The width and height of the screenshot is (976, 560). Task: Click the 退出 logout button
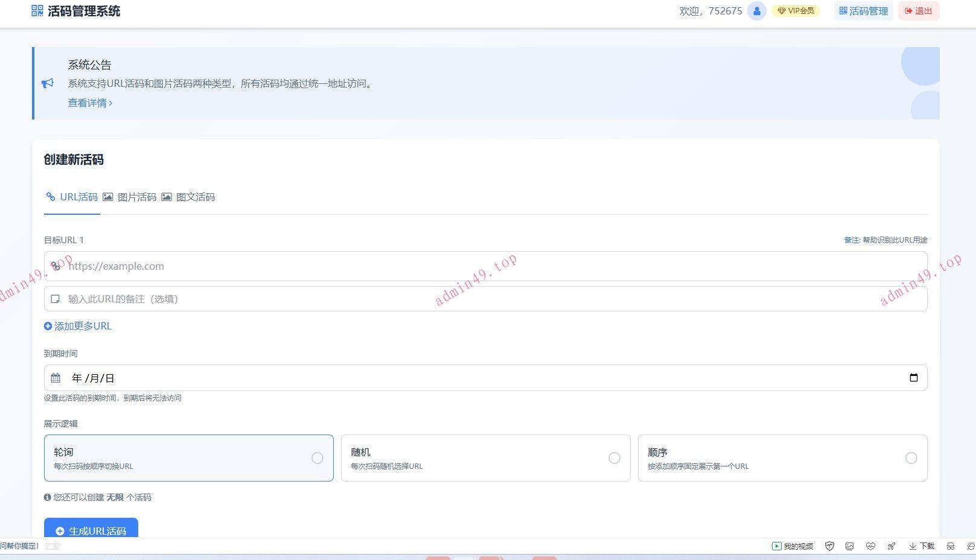918,11
